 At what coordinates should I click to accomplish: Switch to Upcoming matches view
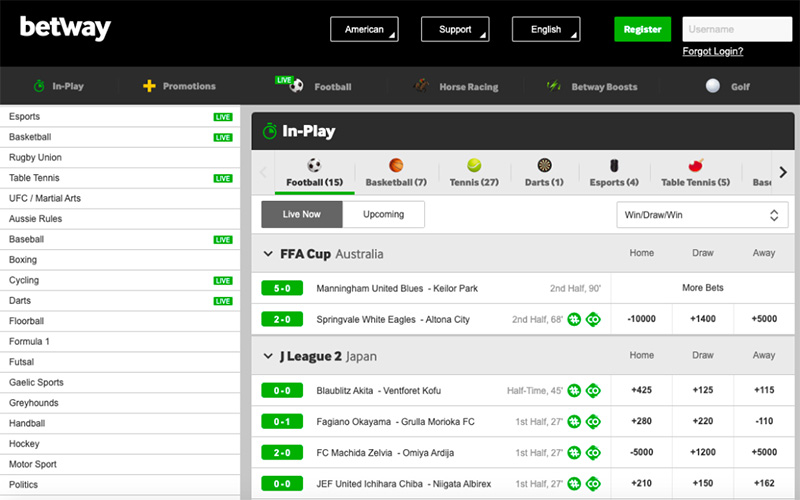384,214
